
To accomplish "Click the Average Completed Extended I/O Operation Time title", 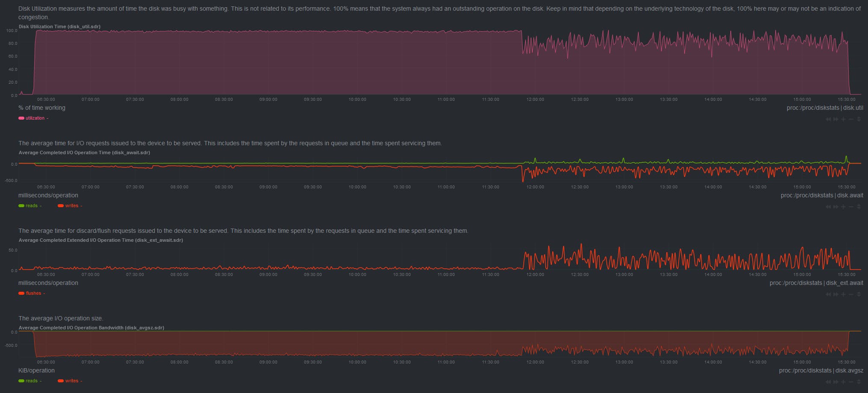I will (x=101, y=240).
